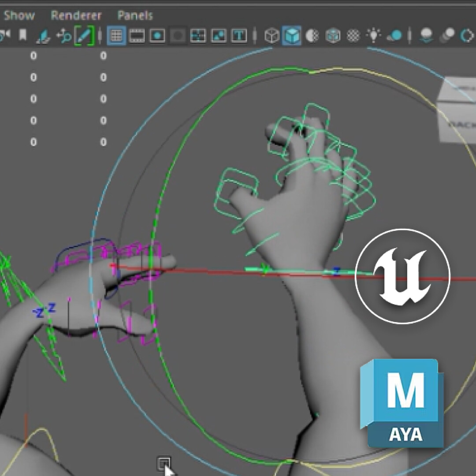Select the 2D Pan/Zoom magnifier icon

click(64, 35)
